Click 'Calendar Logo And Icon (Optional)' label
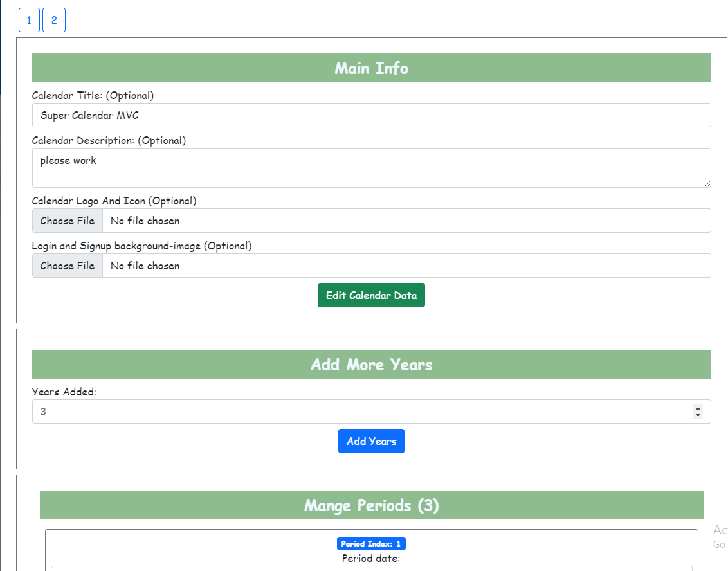728x571 pixels. [114, 201]
